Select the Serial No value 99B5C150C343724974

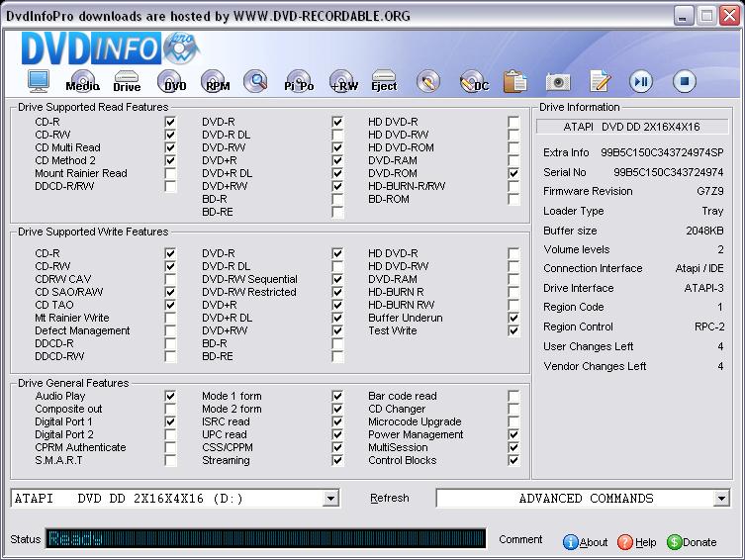(x=668, y=172)
